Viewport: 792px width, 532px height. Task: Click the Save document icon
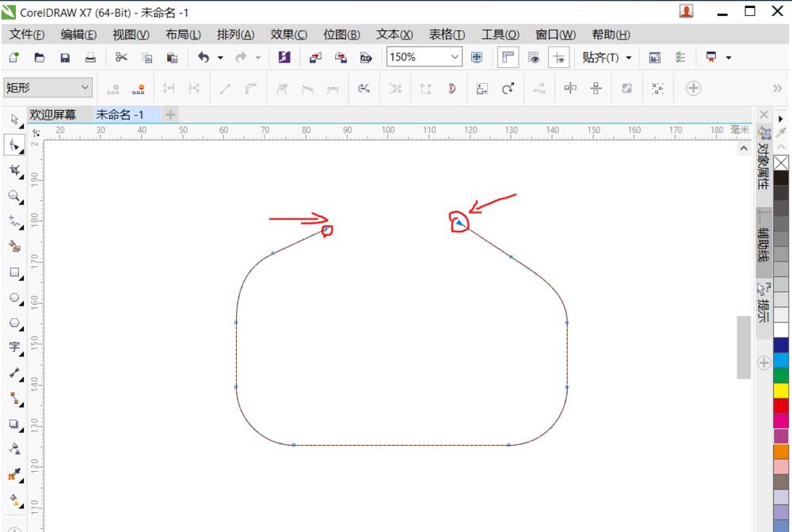[65, 57]
